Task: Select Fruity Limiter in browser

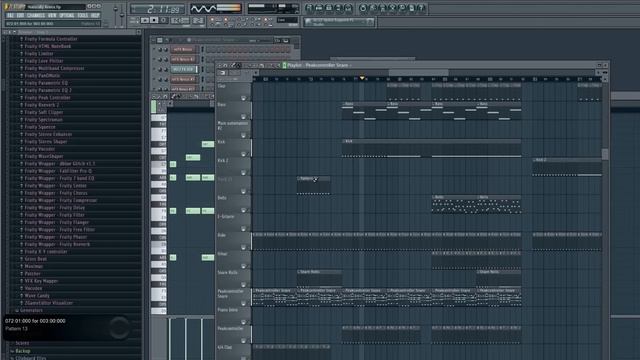Action: click(39, 53)
